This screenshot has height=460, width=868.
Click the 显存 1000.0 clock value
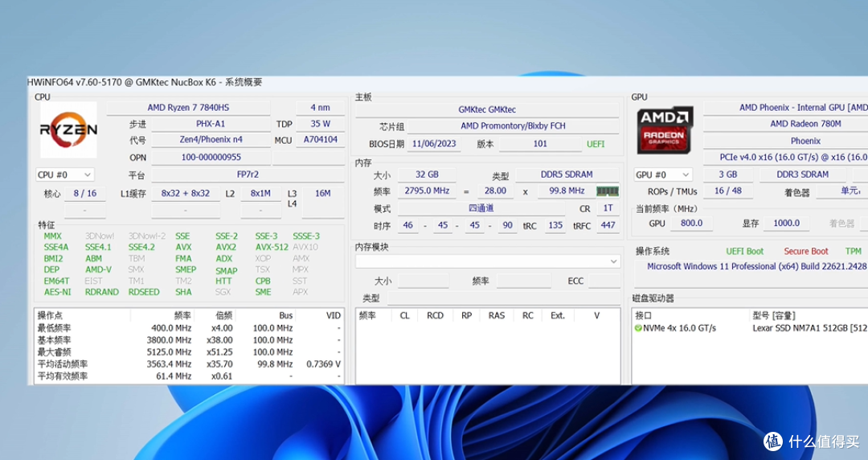(x=786, y=224)
